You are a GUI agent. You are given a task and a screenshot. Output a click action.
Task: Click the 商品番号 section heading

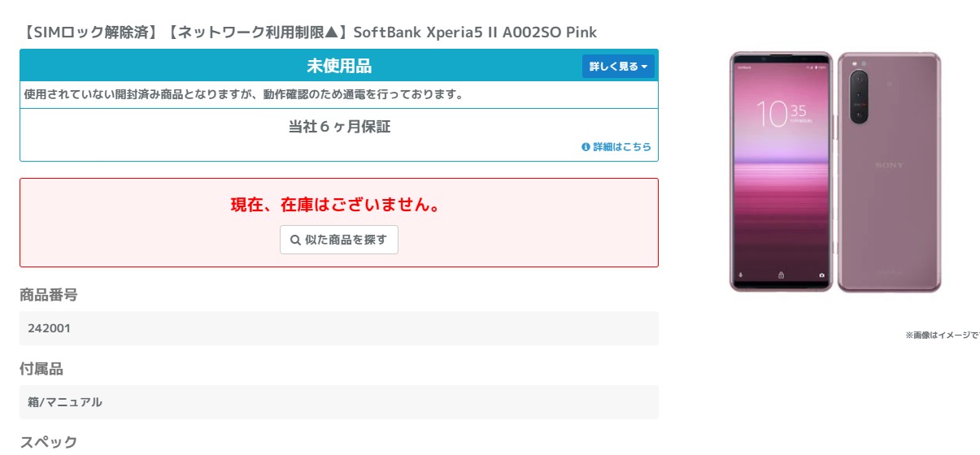[49, 295]
